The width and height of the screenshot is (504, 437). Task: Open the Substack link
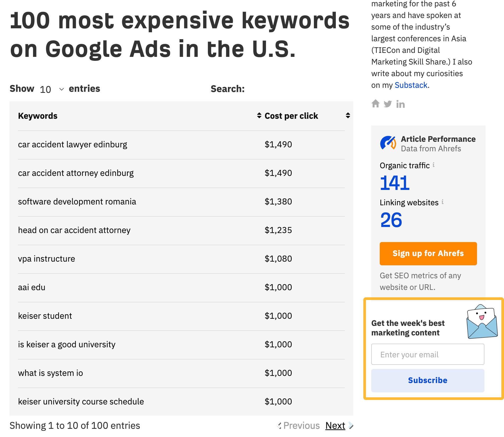pyautogui.click(x=411, y=85)
